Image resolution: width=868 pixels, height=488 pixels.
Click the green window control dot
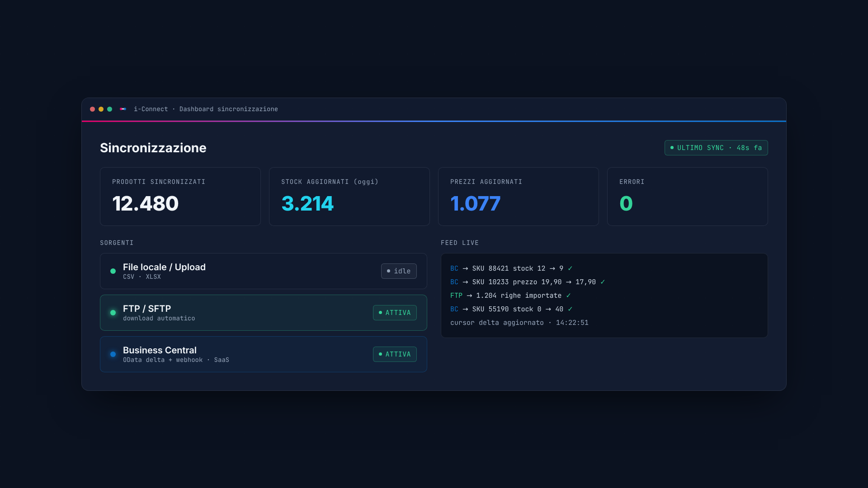[109, 109]
